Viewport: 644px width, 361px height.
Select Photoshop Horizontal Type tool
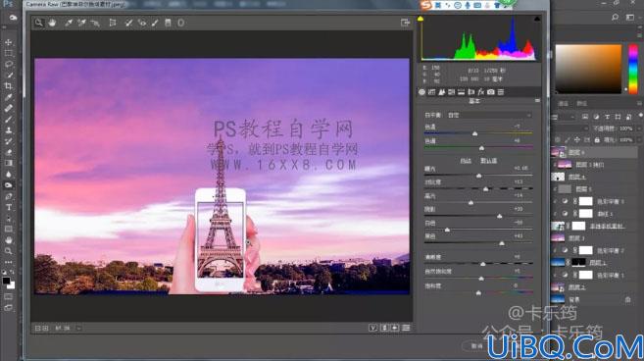pos(8,208)
